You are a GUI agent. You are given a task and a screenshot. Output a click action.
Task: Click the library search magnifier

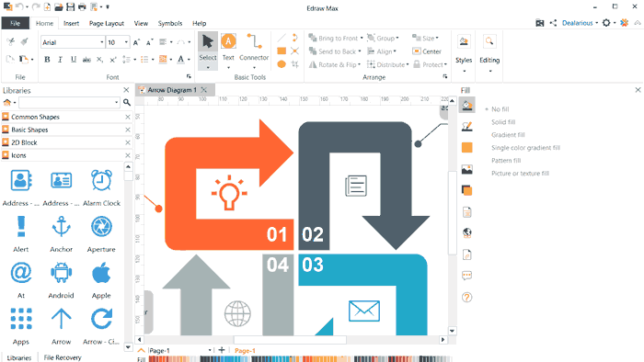(127, 102)
